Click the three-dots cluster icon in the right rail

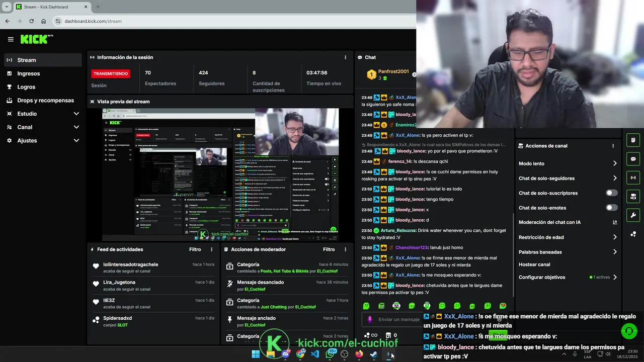[x=633, y=234]
